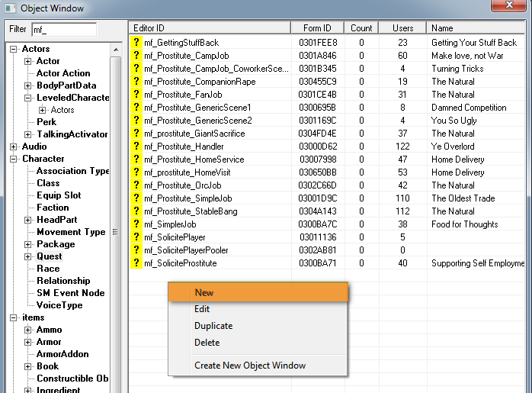532x393 pixels.
Task: Expand the Audio tree node
Action: 14,147
